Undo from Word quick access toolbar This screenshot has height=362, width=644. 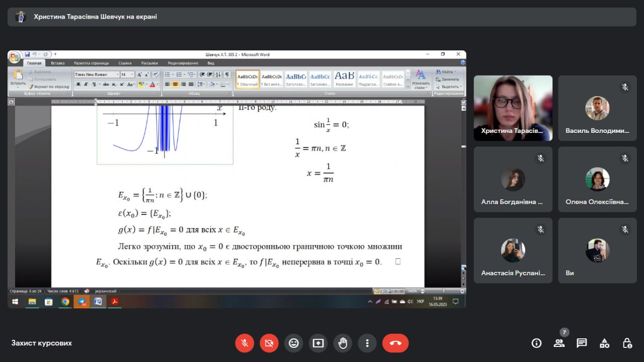(35, 54)
